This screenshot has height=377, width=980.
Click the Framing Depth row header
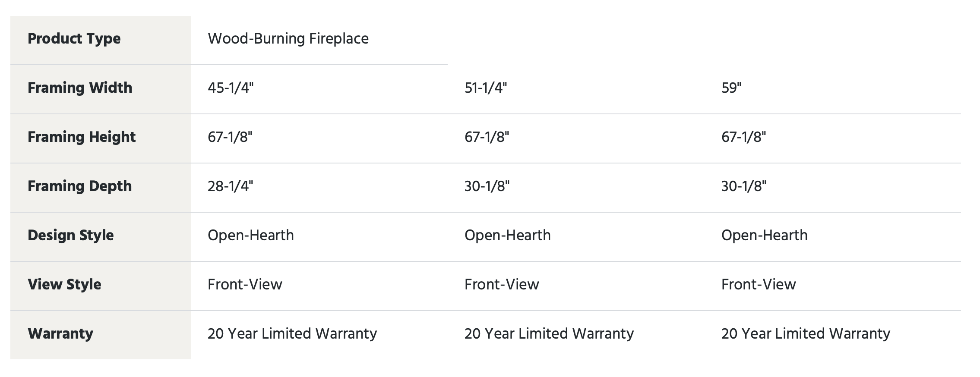pyautogui.click(x=80, y=186)
